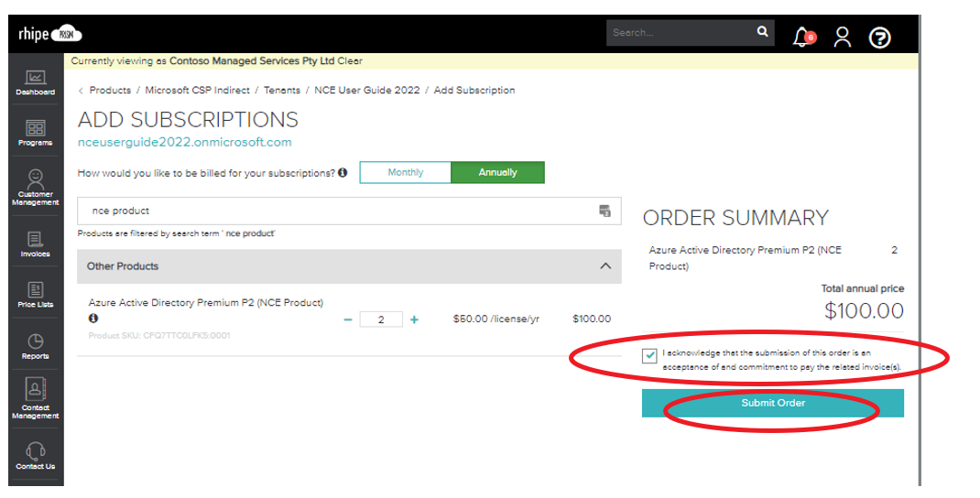Screen dimensions: 980x498
Task: Click Product SKU CFQ7TTC0LFK5:0001 text
Action: click(x=159, y=336)
